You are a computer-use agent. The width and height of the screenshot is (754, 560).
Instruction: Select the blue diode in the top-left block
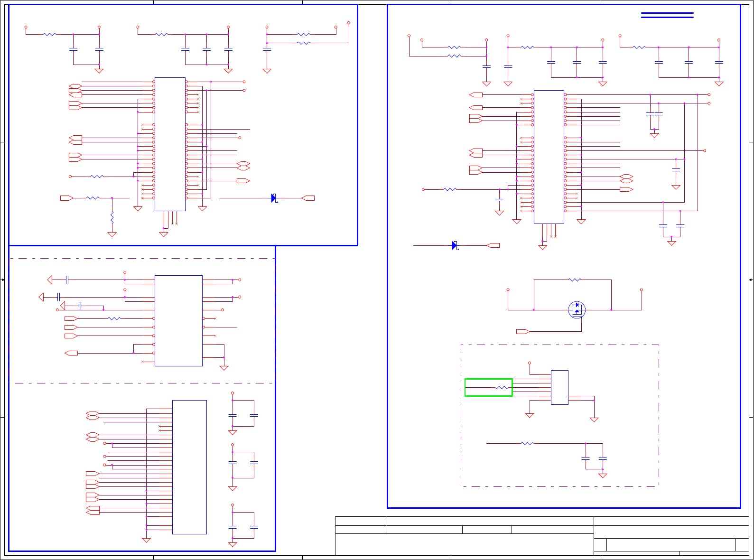point(274,198)
